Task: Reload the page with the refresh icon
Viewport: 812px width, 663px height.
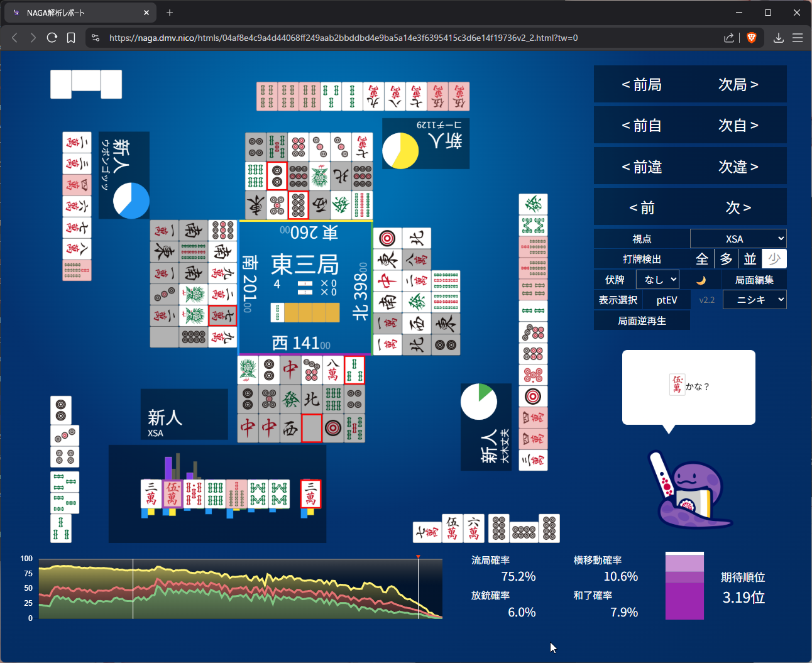Action: [x=52, y=38]
